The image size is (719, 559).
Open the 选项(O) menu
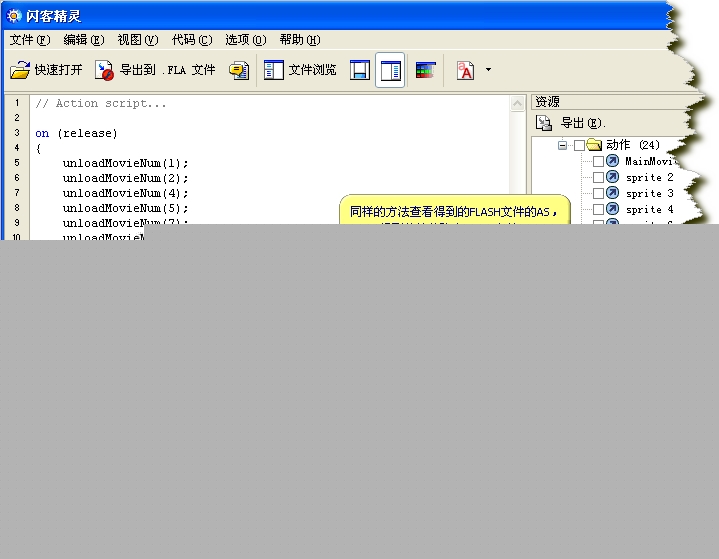tap(245, 40)
